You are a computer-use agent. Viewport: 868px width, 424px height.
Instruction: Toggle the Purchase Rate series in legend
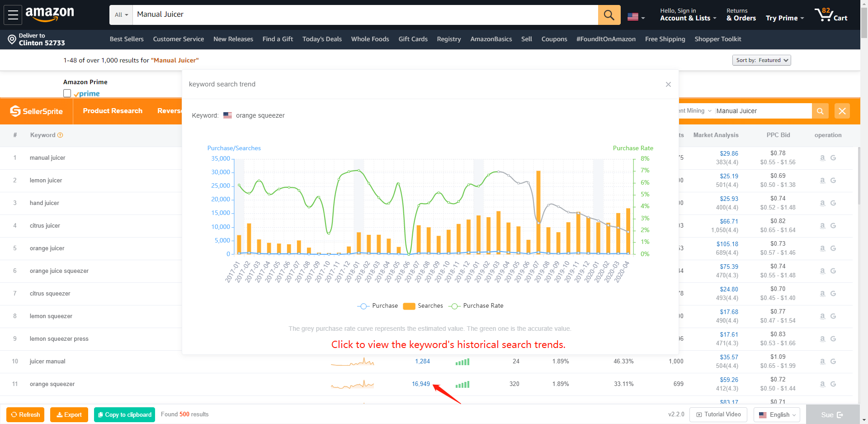coord(476,306)
